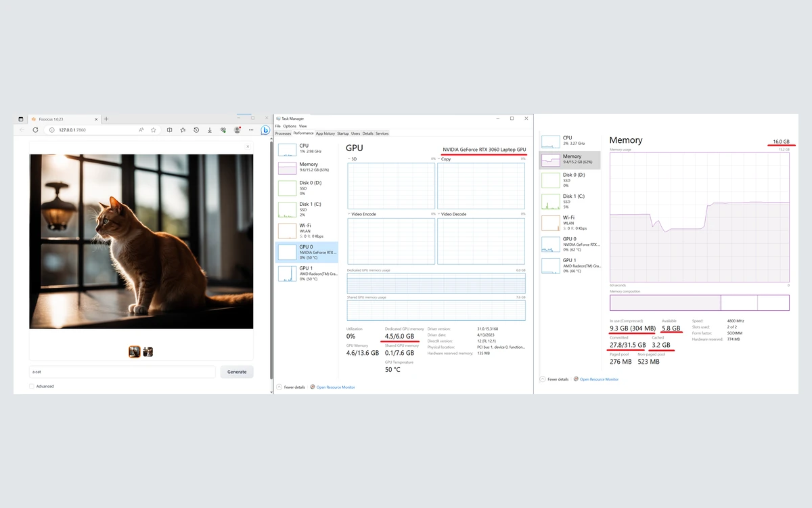Open the browser profile avatar
The width and height of the screenshot is (812, 508).
click(238, 129)
